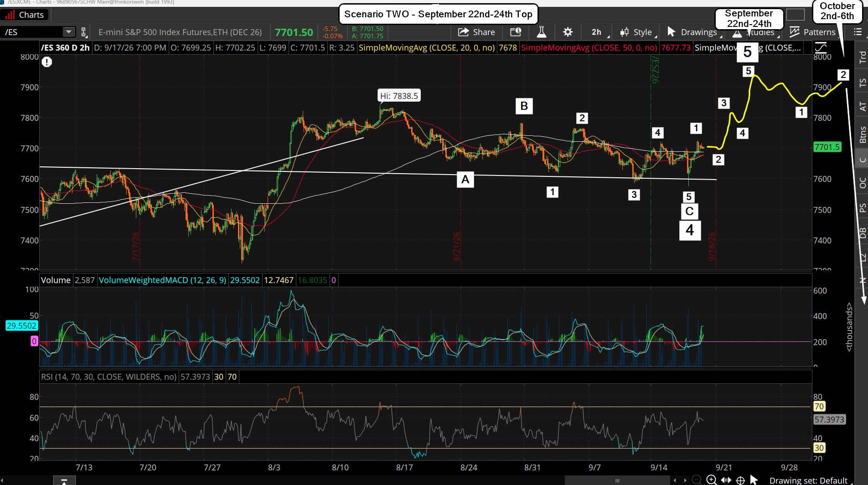Click the crosshair pan icon
Image resolution: width=868 pixels, height=485 pixels.
coord(741,480)
